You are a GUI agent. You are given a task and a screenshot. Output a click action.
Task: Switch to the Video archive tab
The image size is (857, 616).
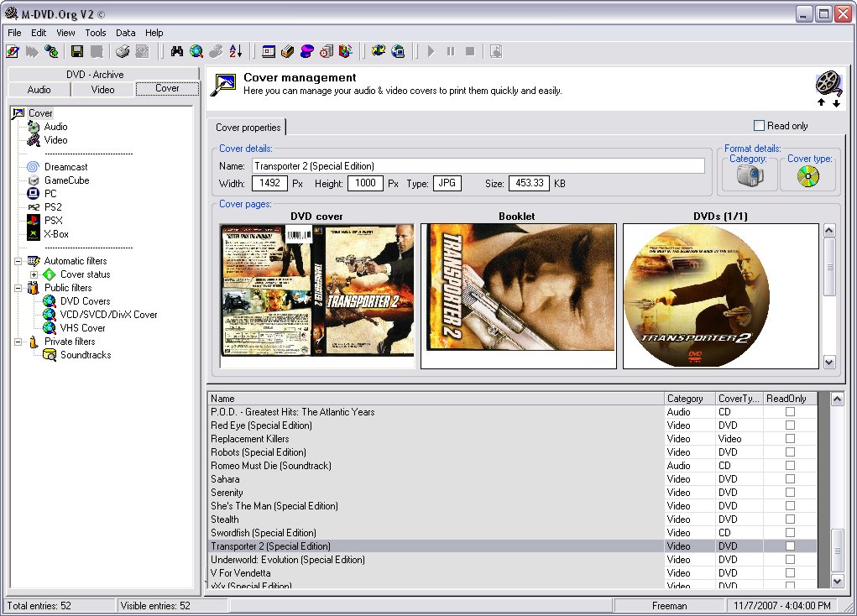(x=102, y=90)
